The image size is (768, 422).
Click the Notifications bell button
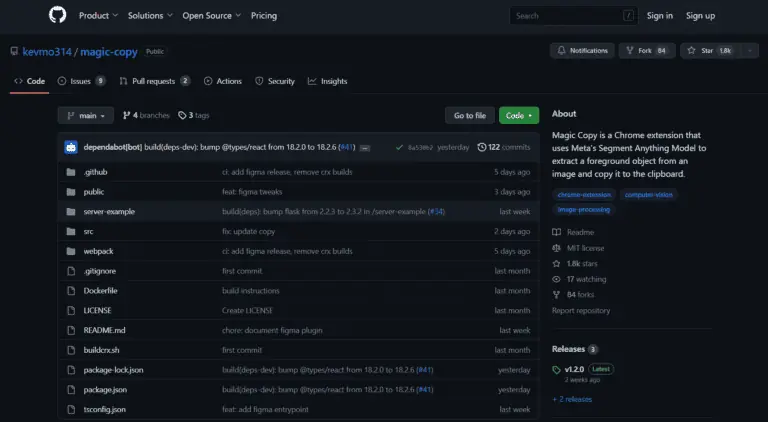tap(582, 50)
